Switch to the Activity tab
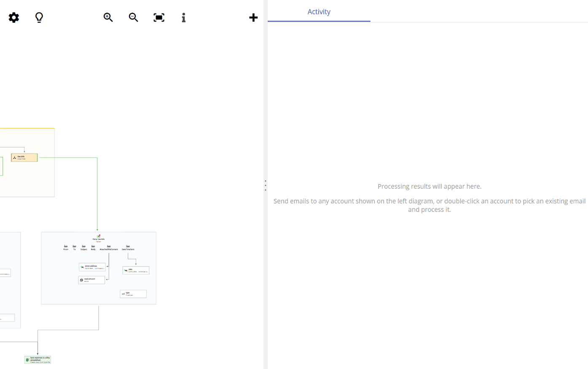Screen dimensions: 588x369 click(x=319, y=11)
